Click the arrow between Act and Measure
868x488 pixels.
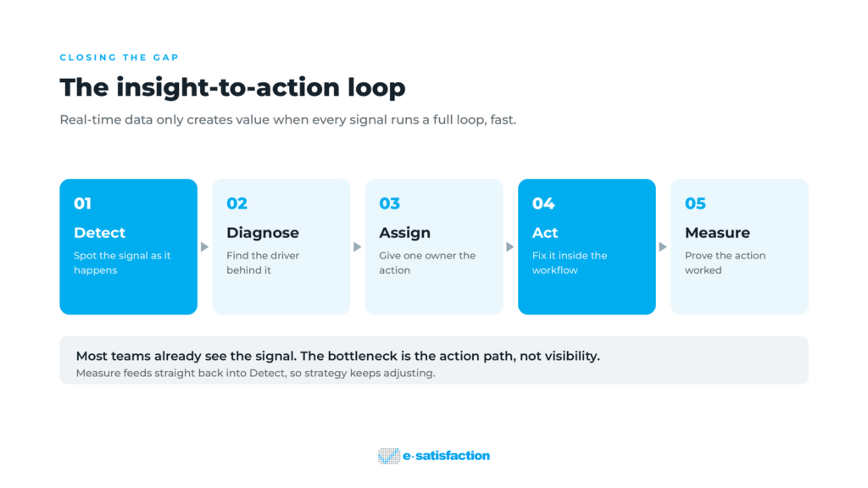(663, 247)
